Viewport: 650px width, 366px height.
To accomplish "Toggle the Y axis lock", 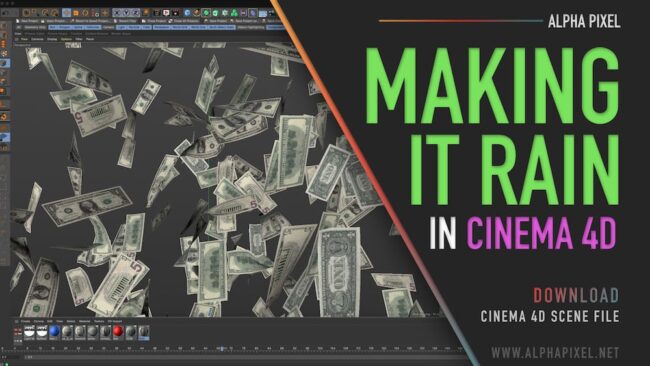I will (x=126, y=13).
